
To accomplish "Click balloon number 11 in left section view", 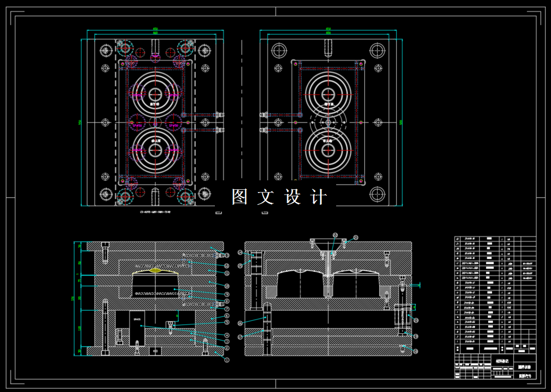I will coord(227,273).
